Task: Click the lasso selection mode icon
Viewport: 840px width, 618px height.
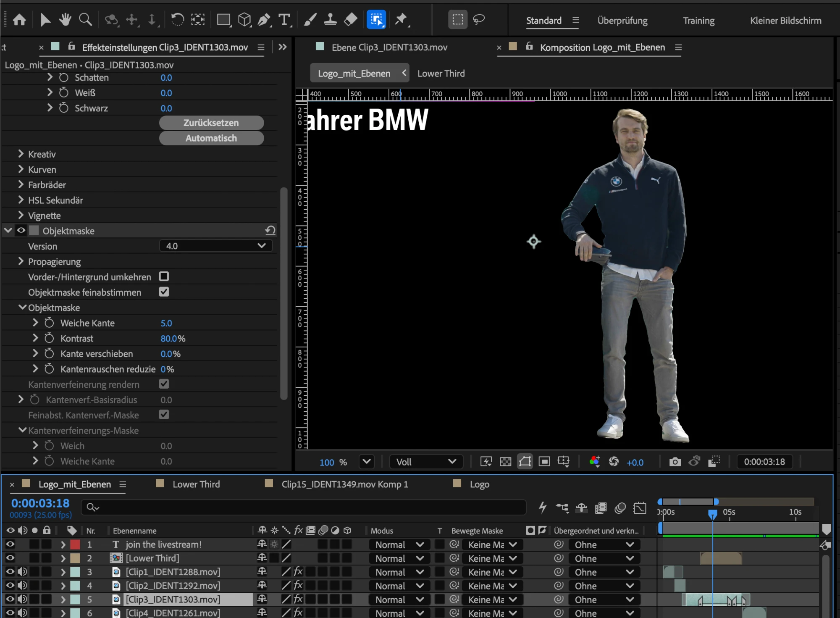Action: (479, 20)
